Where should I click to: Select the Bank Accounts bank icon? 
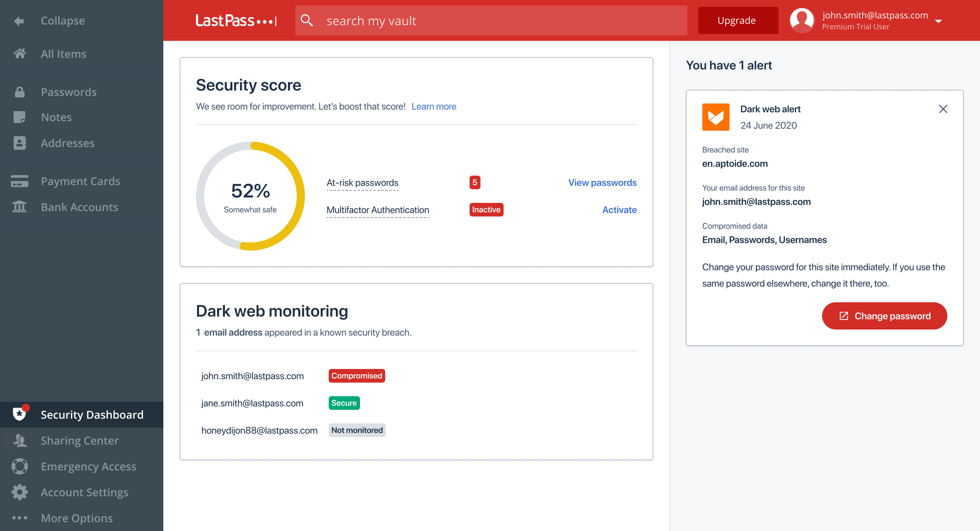(19, 207)
